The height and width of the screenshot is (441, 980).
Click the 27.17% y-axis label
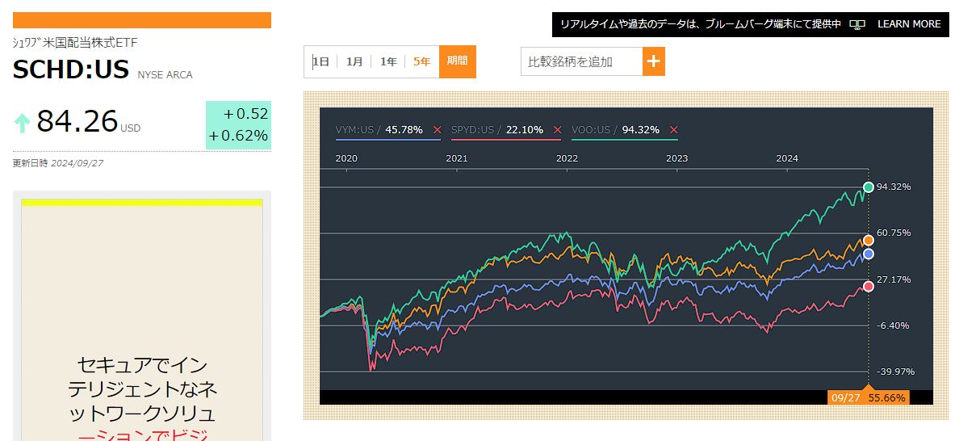point(894,279)
